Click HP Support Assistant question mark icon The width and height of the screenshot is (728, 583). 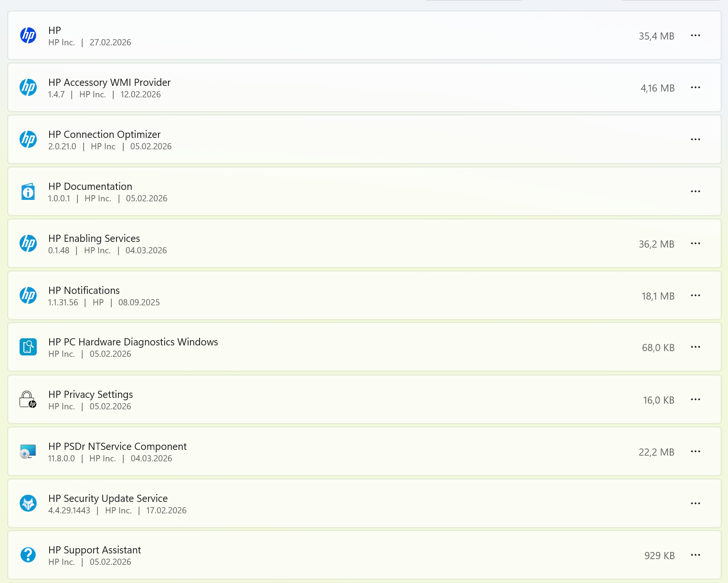point(28,555)
